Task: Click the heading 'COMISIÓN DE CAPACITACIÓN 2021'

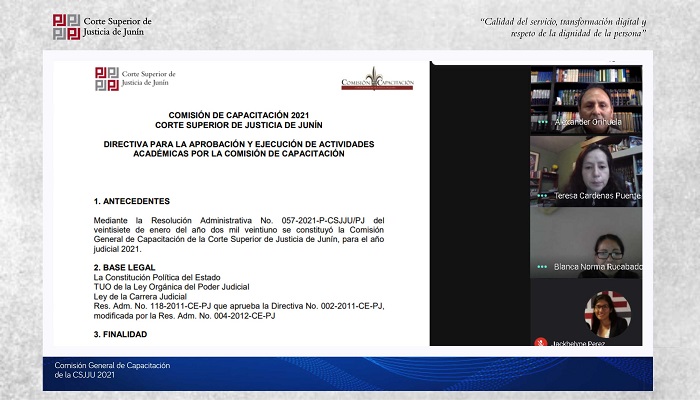Action: [239, 115]
